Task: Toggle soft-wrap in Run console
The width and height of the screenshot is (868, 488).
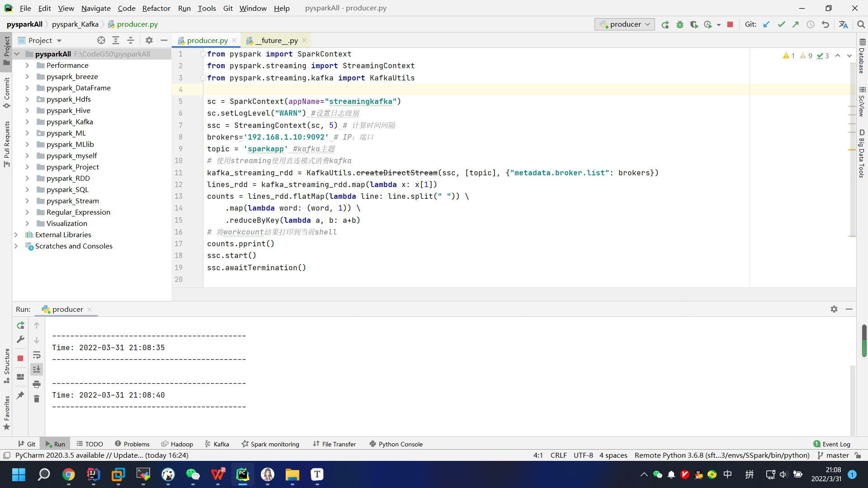Action: (x=37, y=355)
